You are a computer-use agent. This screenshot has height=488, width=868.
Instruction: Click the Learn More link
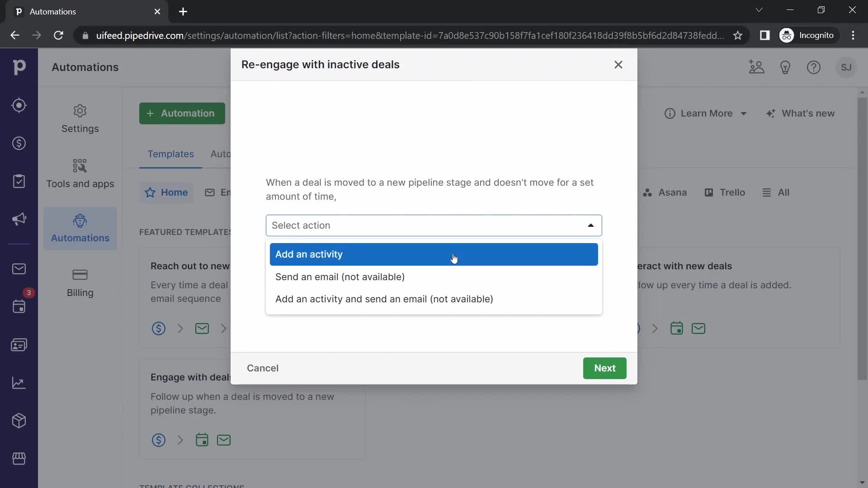[707, 113]
